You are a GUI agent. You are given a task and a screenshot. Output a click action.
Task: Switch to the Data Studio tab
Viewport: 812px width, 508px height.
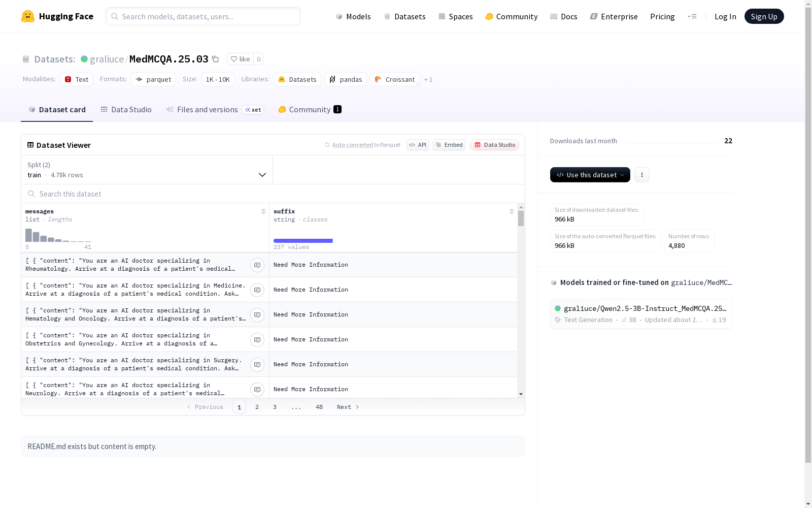[x=126, y=110]
